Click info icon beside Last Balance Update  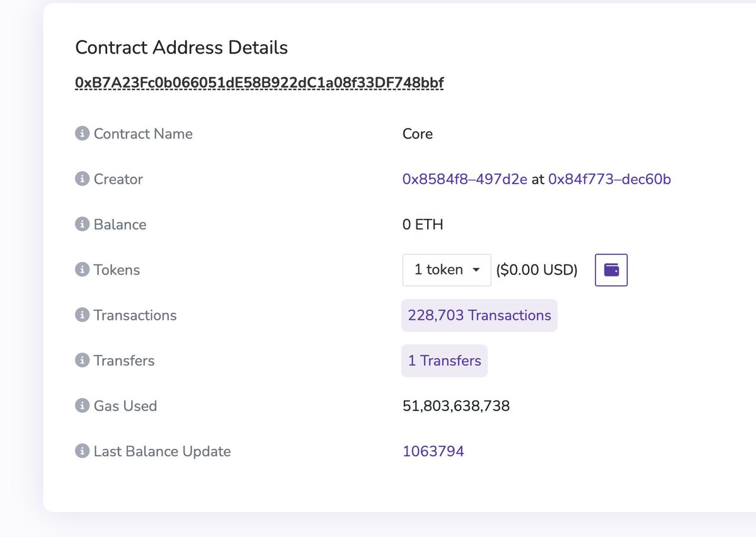click(82, 451)
